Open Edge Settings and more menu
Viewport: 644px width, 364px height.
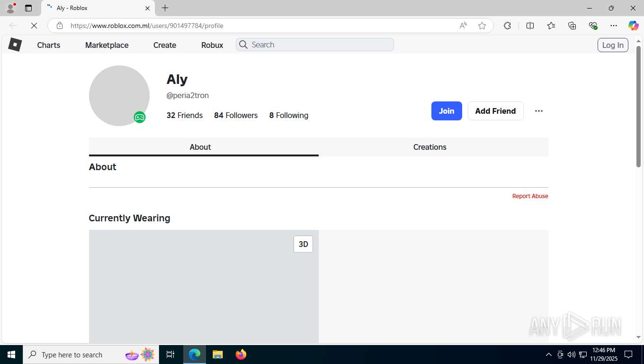click(614, 26)
